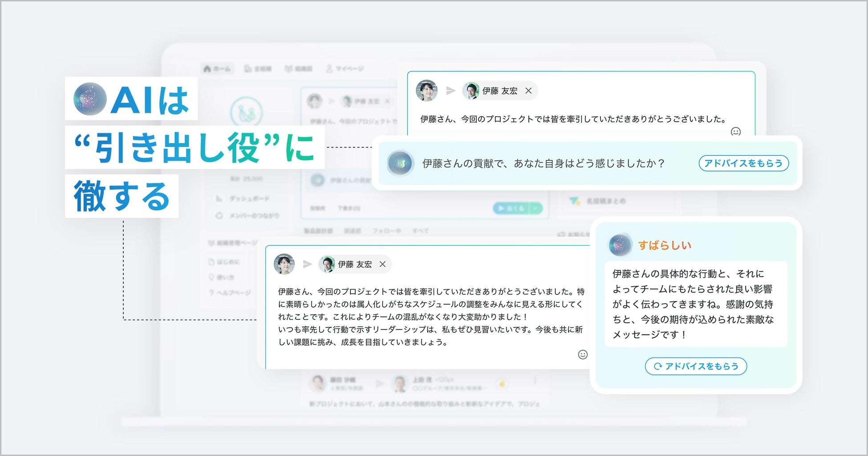The height and width of the screenshot is (456, 868).
Task: Click the メンバーのつながり sidebar icon
Action: [219, 215]
